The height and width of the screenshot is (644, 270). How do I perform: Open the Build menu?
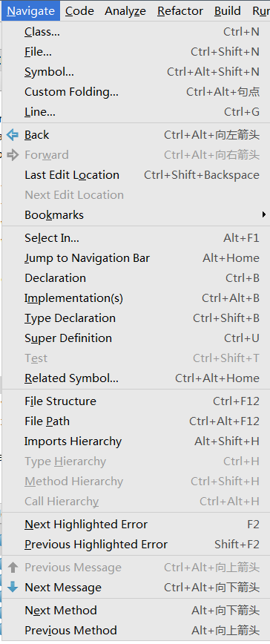[x=227, y=10]
